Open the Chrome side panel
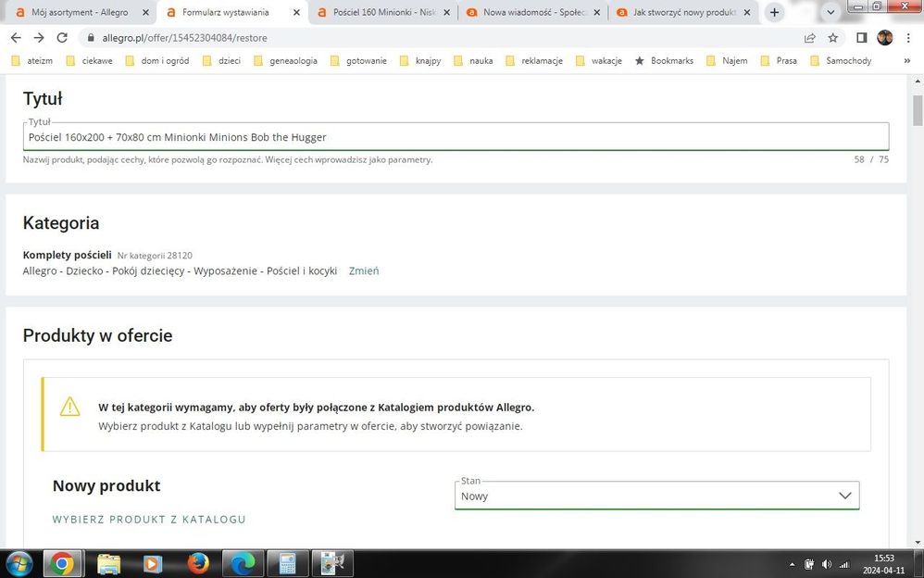924x578 pixels. point(862,38)
